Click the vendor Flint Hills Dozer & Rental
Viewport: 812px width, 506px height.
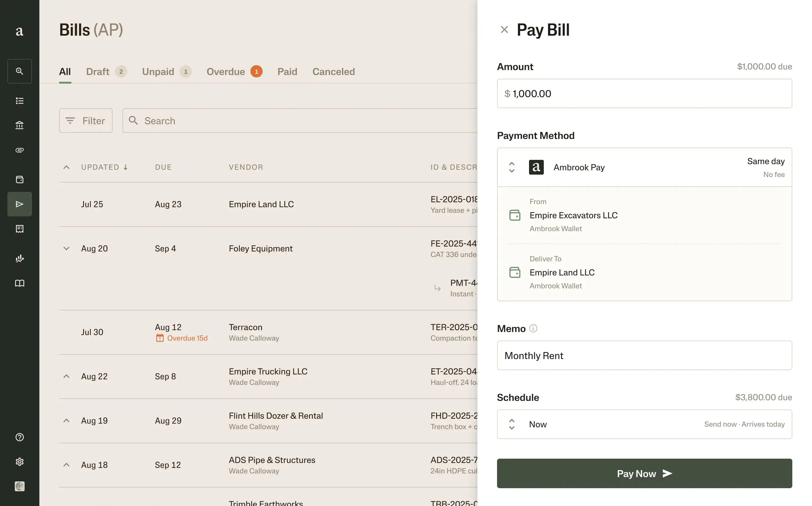[276, 416]
